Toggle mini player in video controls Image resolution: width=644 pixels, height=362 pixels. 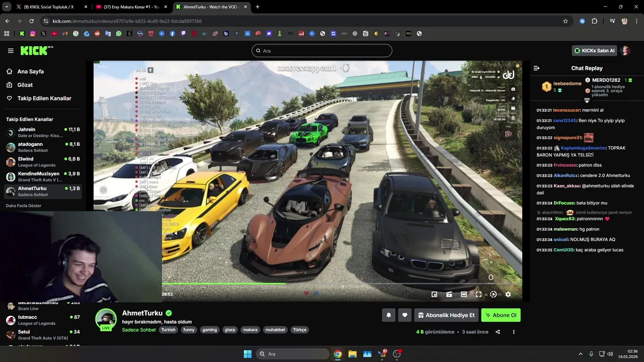point(434,295)
